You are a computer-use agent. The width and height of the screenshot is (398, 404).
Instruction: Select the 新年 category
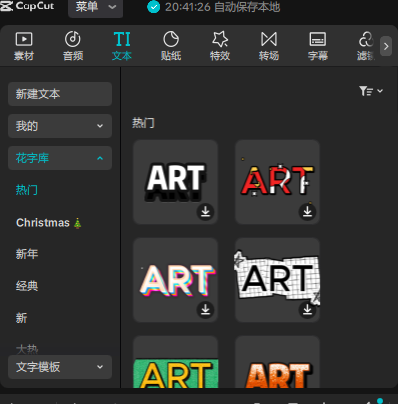coord(27,254)
